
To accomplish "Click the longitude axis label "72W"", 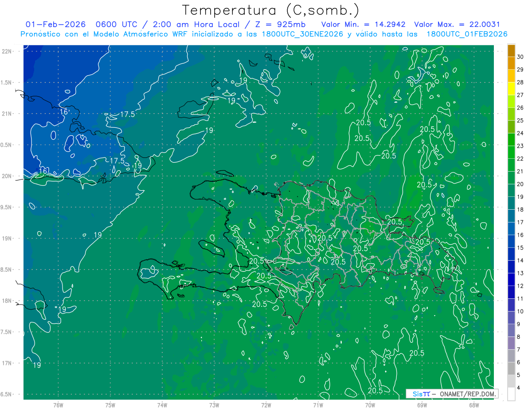I will [266, 405].
